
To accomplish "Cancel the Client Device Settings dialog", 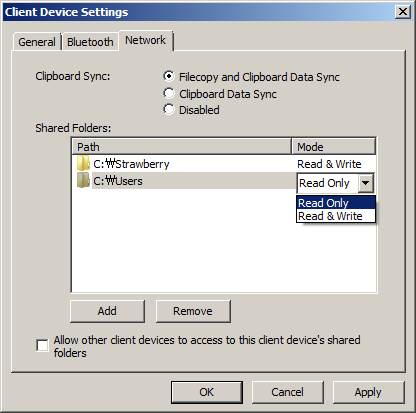I will (x=287, y=392).
